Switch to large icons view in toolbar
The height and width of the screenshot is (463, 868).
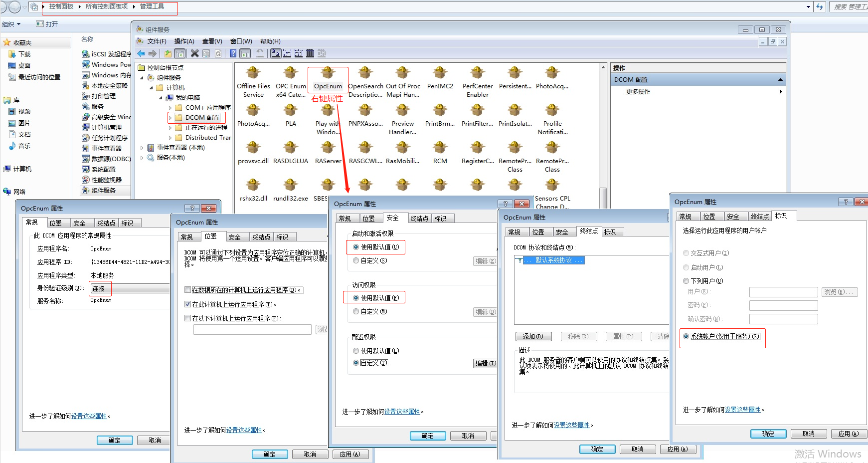point(276,53)
